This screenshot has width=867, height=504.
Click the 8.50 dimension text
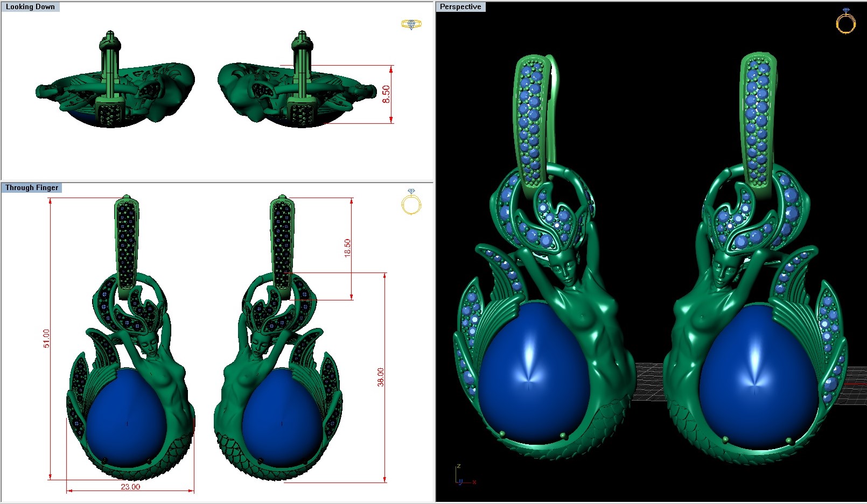[386, 94]
